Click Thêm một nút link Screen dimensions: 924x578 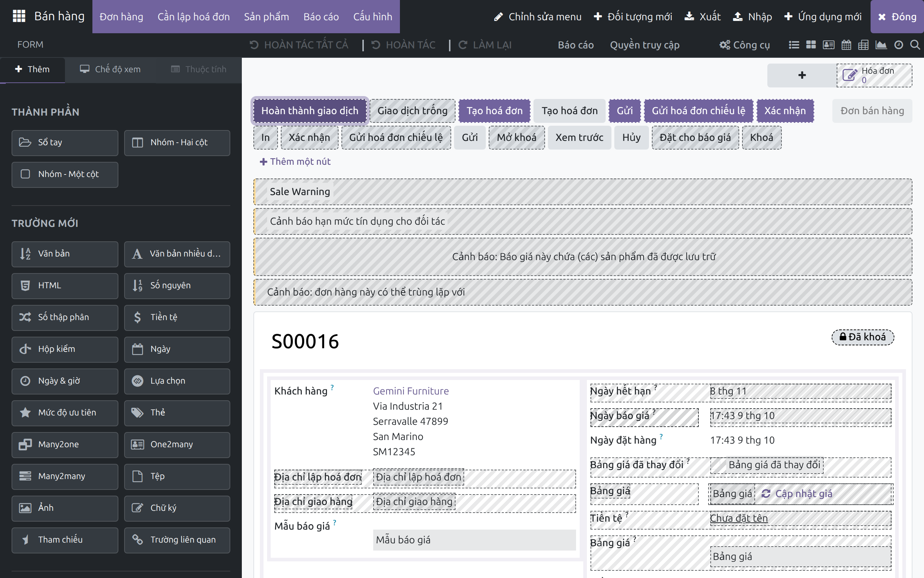(x=295, y=161)
